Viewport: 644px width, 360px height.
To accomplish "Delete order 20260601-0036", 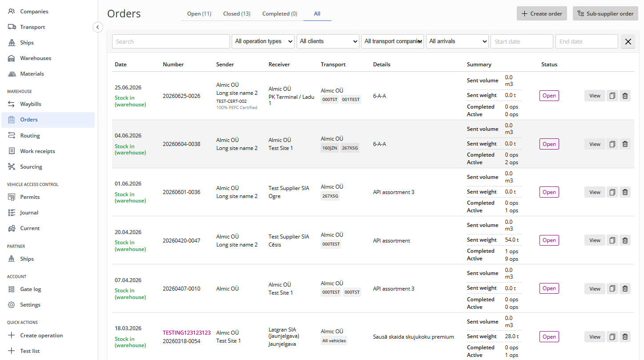I will (625, 192).
